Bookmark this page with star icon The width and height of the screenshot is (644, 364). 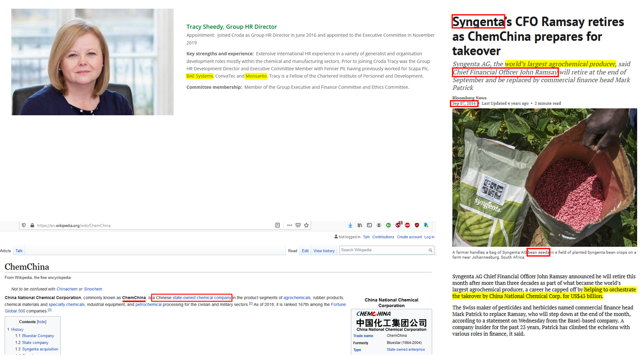307,225
